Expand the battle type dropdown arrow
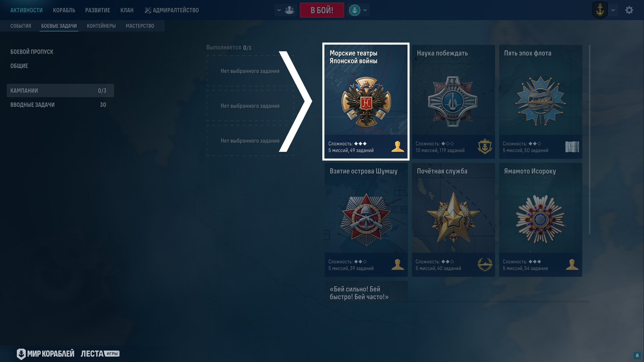 pos(365,10)
